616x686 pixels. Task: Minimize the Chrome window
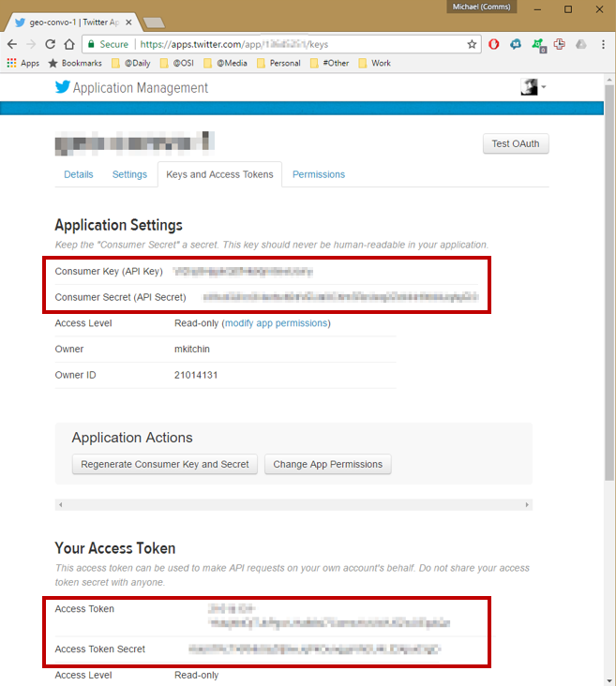coord(537,9)
